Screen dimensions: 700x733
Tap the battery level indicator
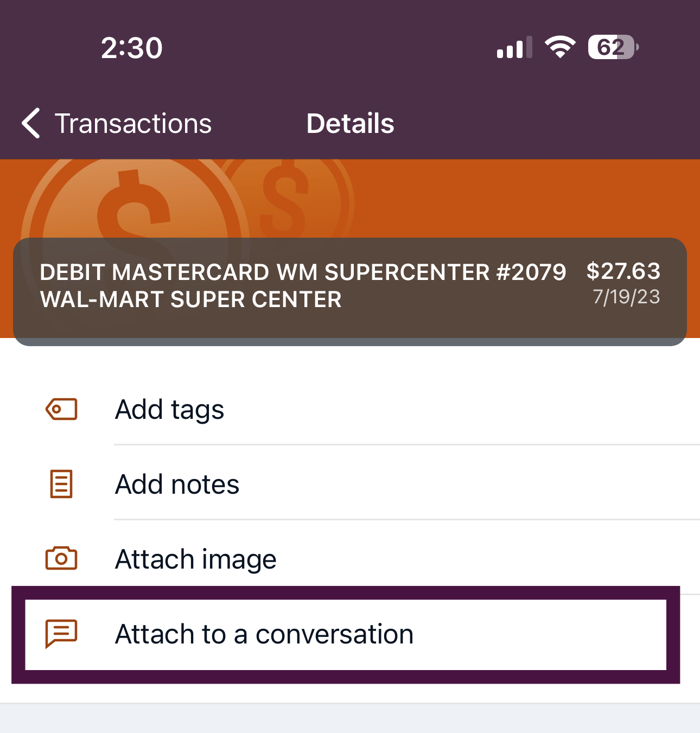[613, 47]
